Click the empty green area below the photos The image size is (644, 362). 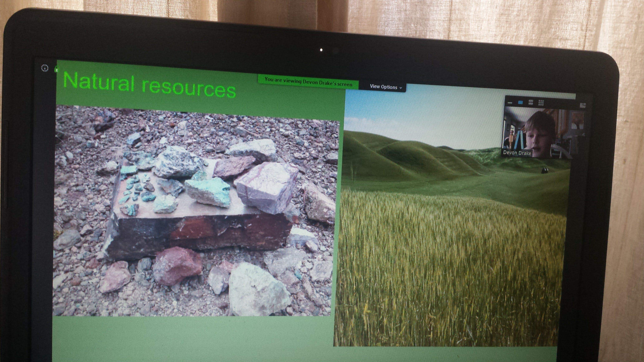coord(190,337)
